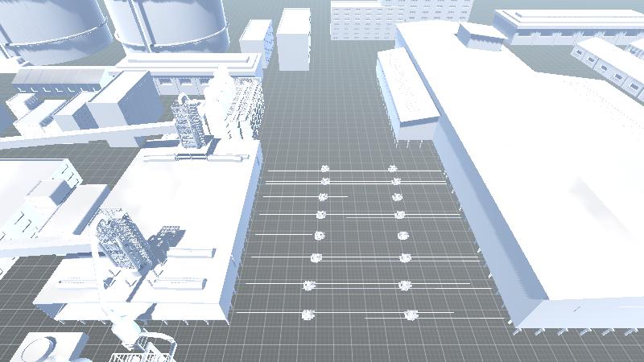
Task: Select the lattice scaffold tower on lower-left building
Action: tap(121, 240)
